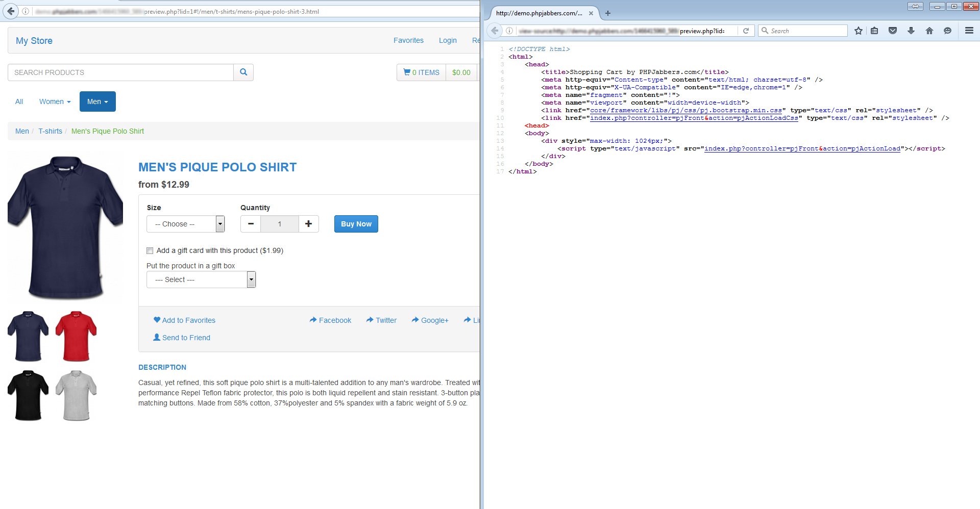Expand the Men category dropdown
This screenshot has width=980, height=509.
pos(97,101)
